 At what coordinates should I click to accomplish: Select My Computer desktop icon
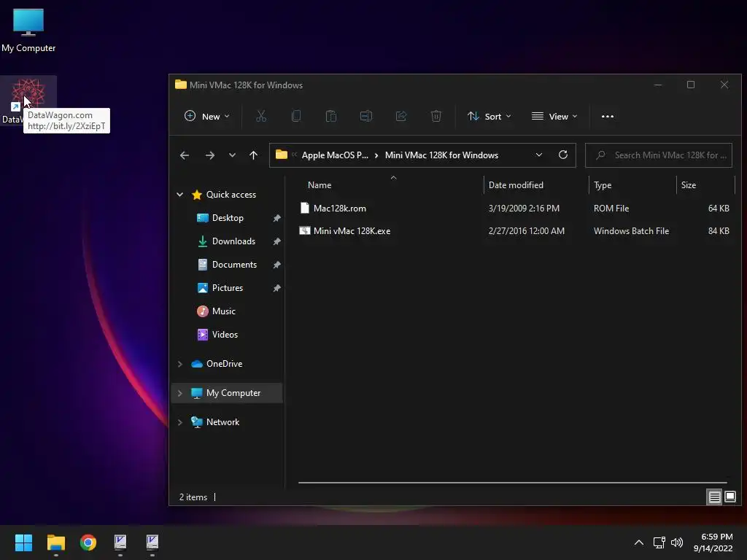pos(28,30)
